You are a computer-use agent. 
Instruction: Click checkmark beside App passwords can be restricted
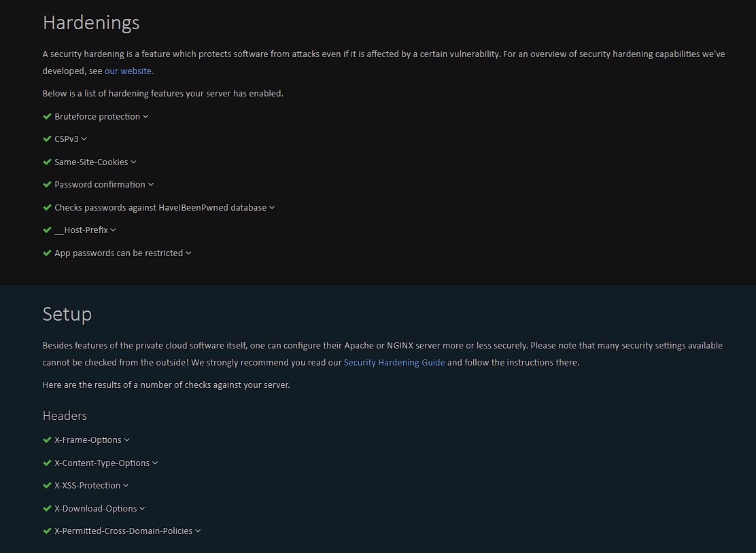(x=47, y=253)
